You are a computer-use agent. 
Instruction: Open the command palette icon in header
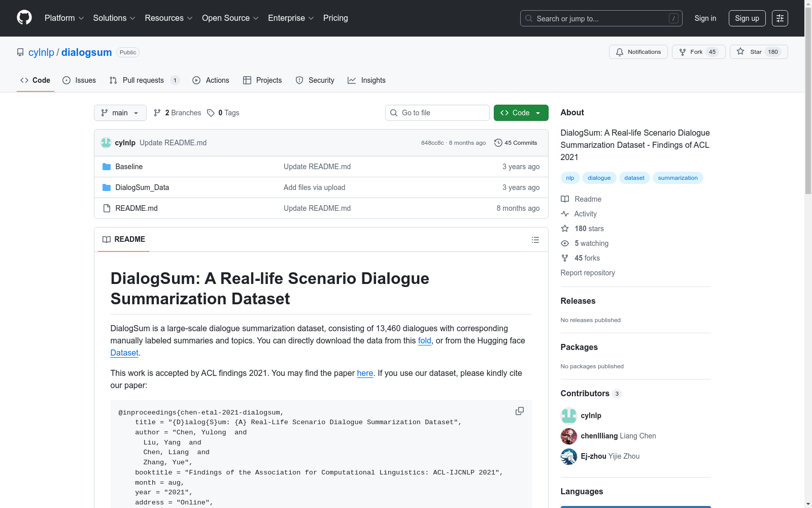pyautogui.click(x=780, y=18)
